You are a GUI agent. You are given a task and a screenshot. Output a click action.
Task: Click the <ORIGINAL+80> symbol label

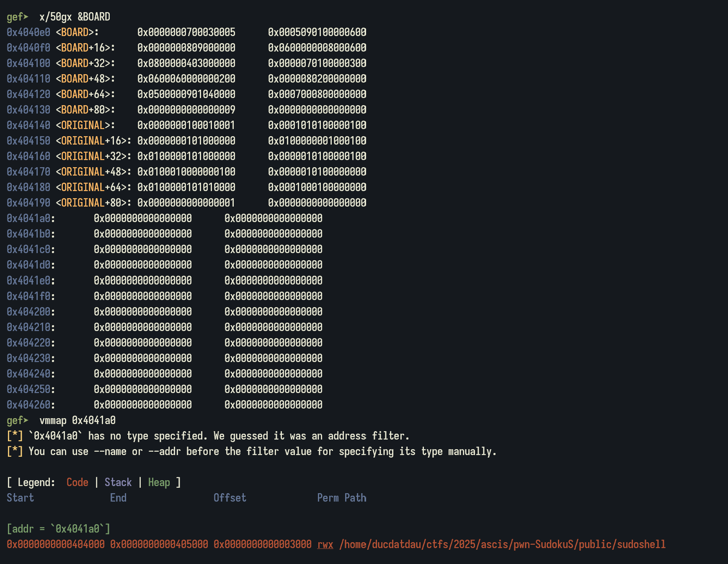point(93,203)
